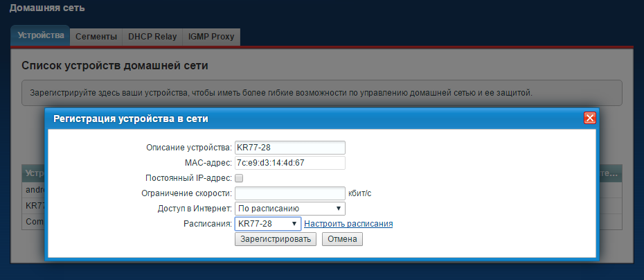
Task: Switch to the Сегменты tab
Action: click(96, 36)
